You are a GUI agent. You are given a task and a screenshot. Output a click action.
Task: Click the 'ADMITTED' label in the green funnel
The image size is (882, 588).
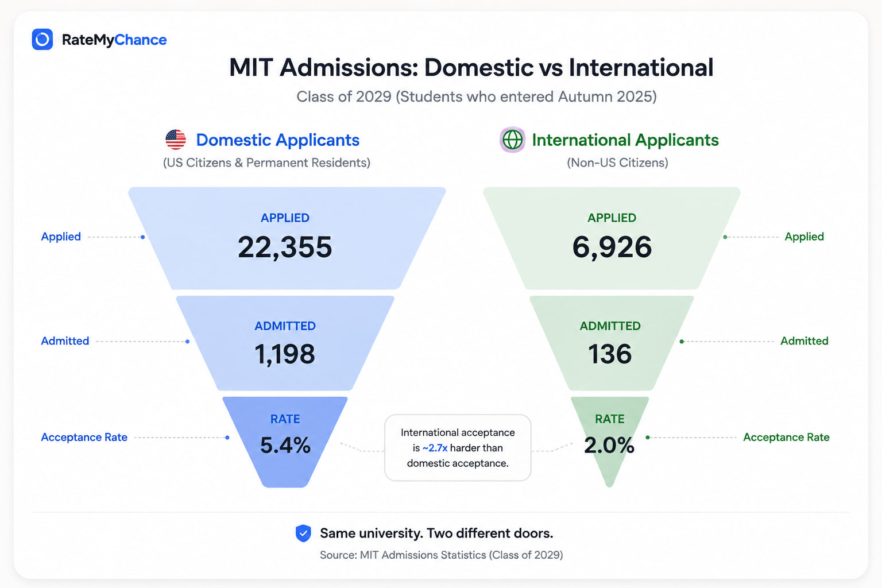point(610,326)
